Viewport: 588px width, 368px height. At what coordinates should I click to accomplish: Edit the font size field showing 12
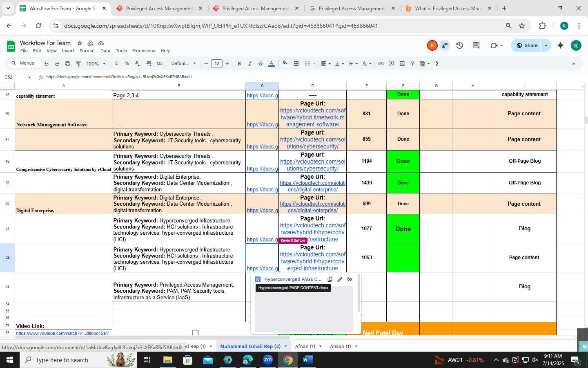click(217, 63)
